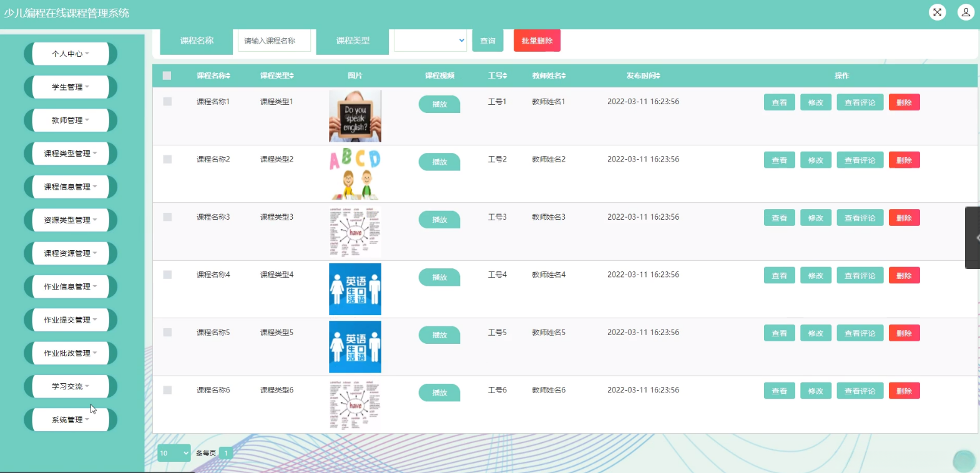
Task: Play the video for 课程名称1
Action: (439, 104)
